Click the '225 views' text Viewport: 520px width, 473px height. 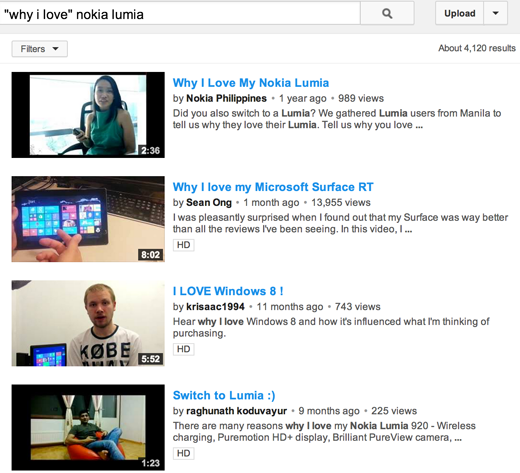click(x=394, y=411)
